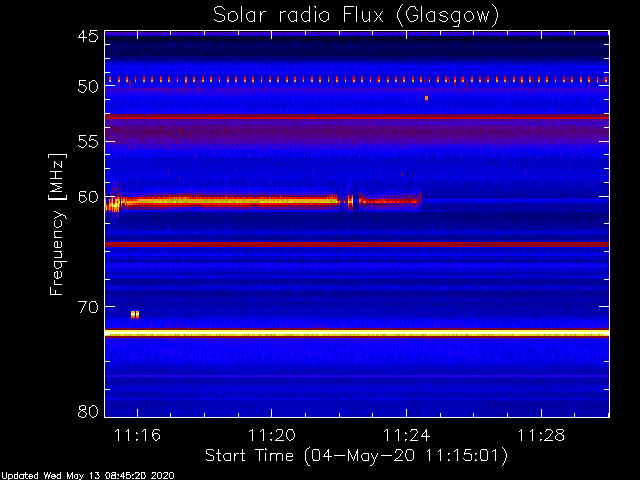Click the 11:16 time tick label
The width and height of the screenshot is (640, 480).
[x=138, y=435]
